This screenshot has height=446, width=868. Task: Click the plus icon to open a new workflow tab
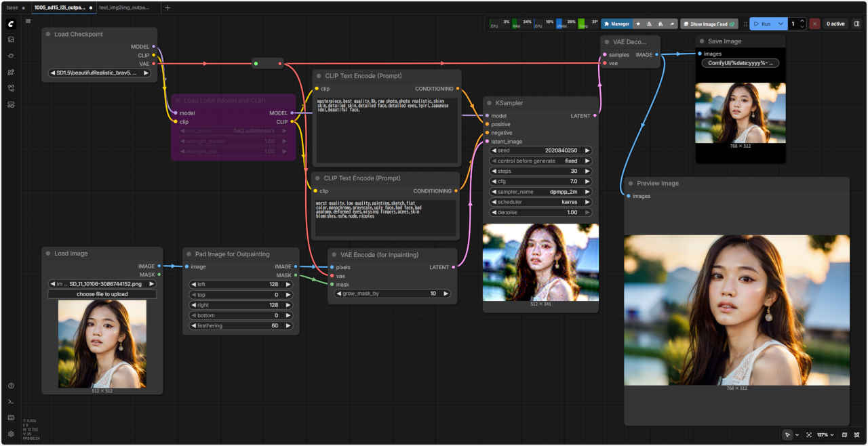pyautogui.click(x=167, y=7)
